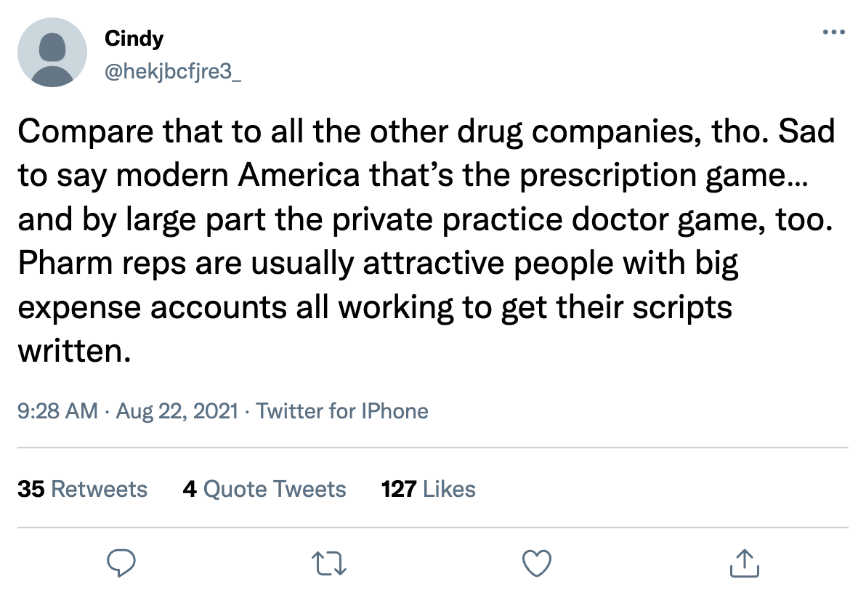
Task: Click the 9:28 AM timestamp
Action: tap(57, 411)
